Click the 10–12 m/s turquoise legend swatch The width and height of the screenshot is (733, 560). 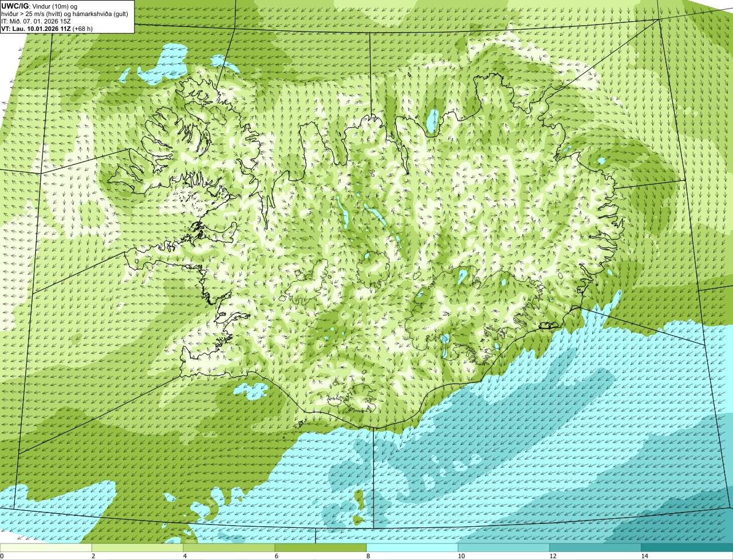tap(504, 547)
